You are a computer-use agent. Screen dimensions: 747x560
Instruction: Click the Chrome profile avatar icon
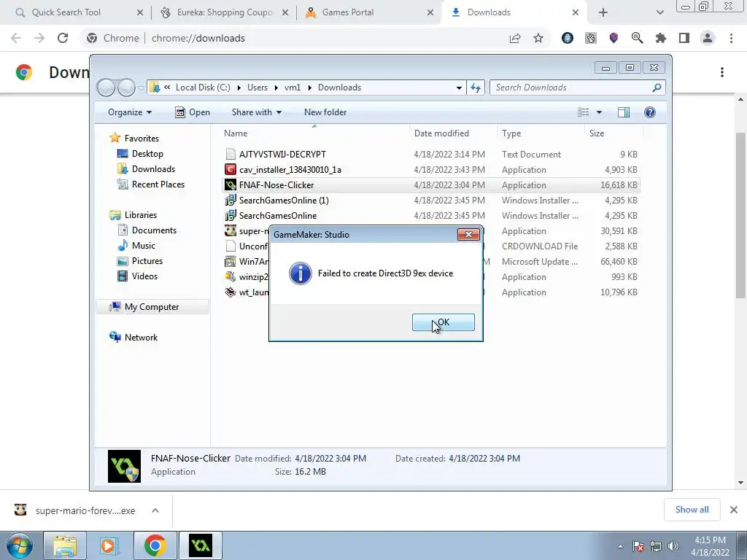[x=708, y=38]
